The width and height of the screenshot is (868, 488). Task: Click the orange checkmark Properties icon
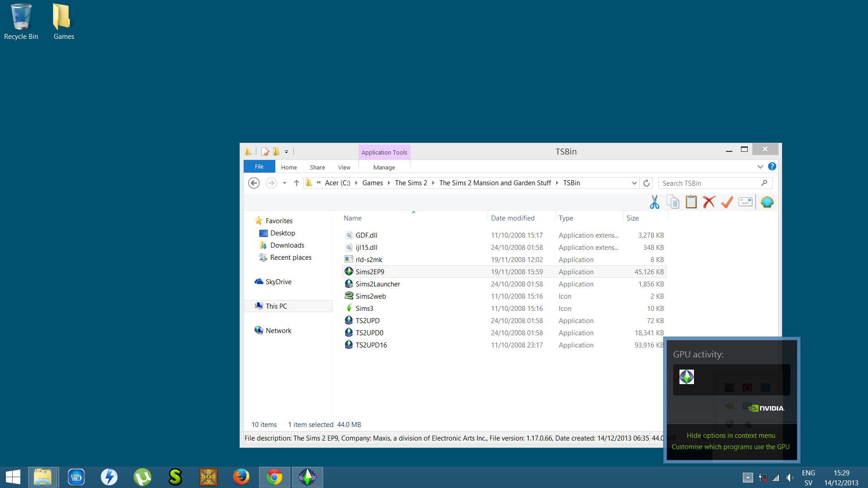(727, 202)
